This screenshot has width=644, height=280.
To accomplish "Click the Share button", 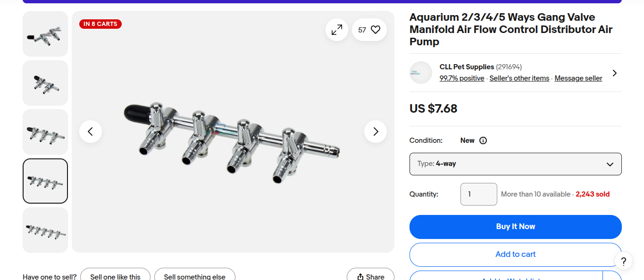I will pos(370,276).
